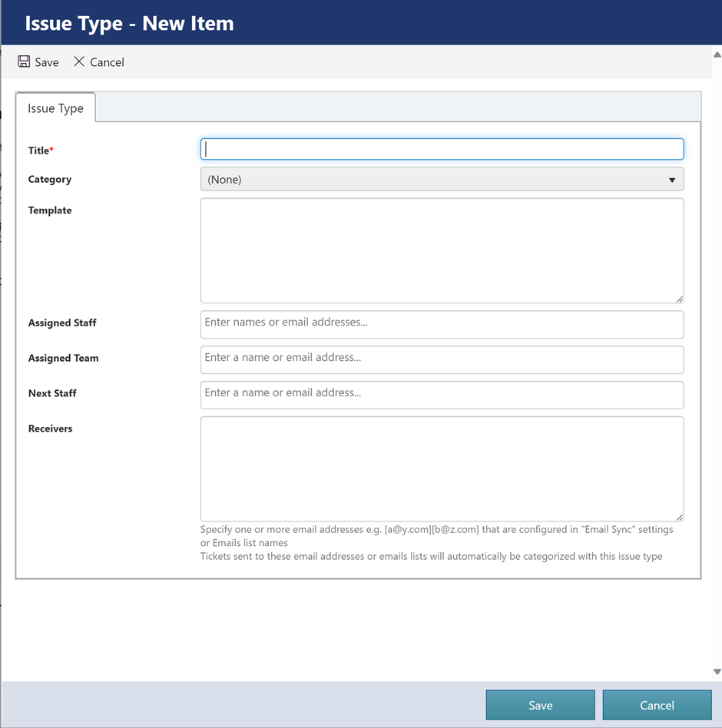This screenshot has width=722, height=728.
Task: Click the Category field label
Action: coord(50,180)
